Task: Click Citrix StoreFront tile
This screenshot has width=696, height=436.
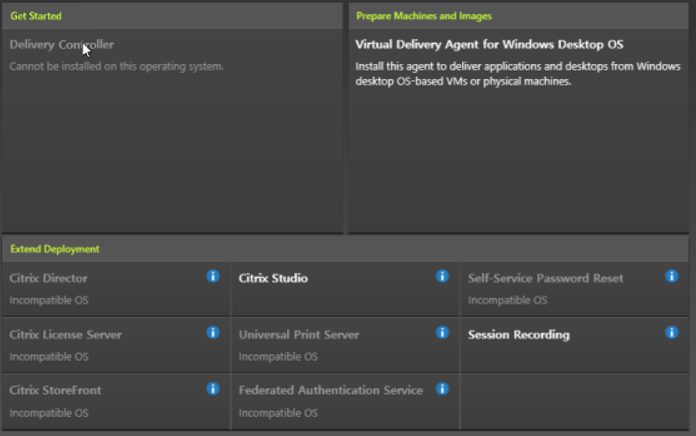Action: 116,401
